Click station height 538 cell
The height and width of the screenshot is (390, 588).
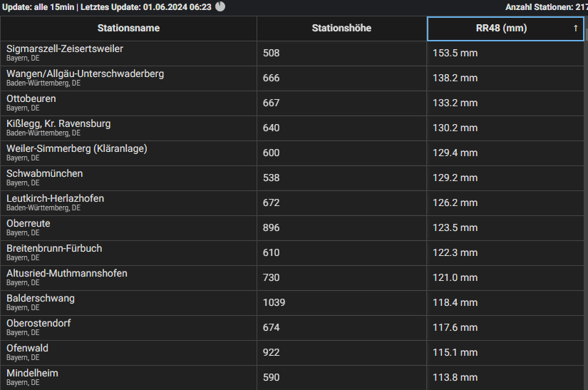tap(341, 178)
